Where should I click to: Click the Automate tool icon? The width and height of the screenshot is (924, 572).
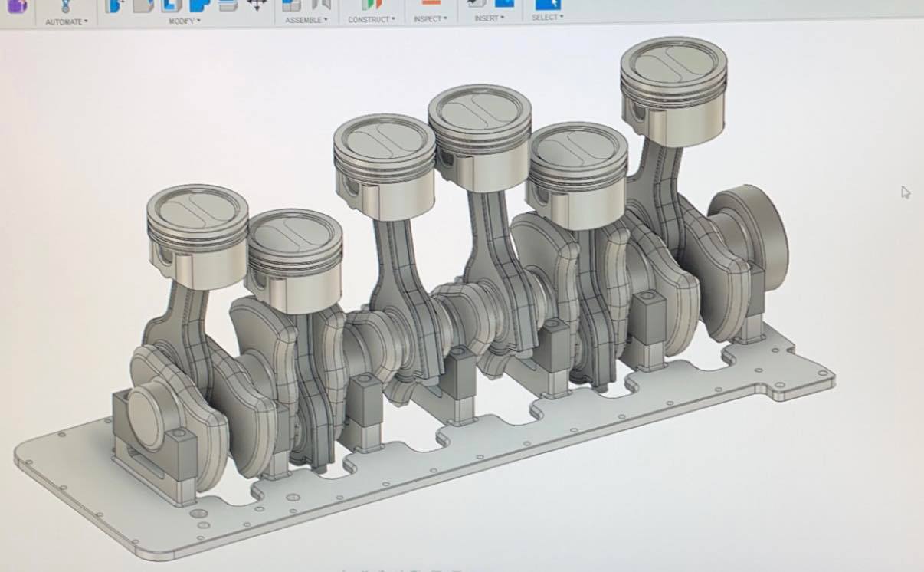65,5
